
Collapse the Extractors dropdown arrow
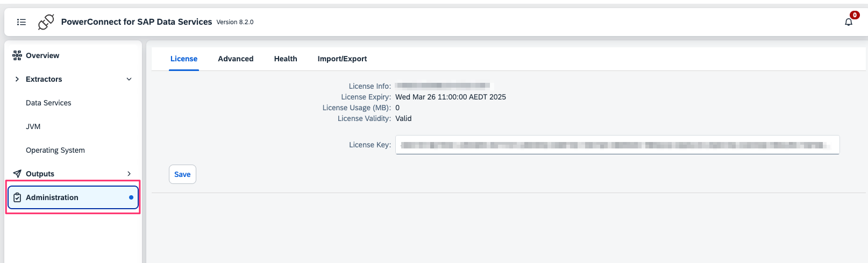coord(129,79)
